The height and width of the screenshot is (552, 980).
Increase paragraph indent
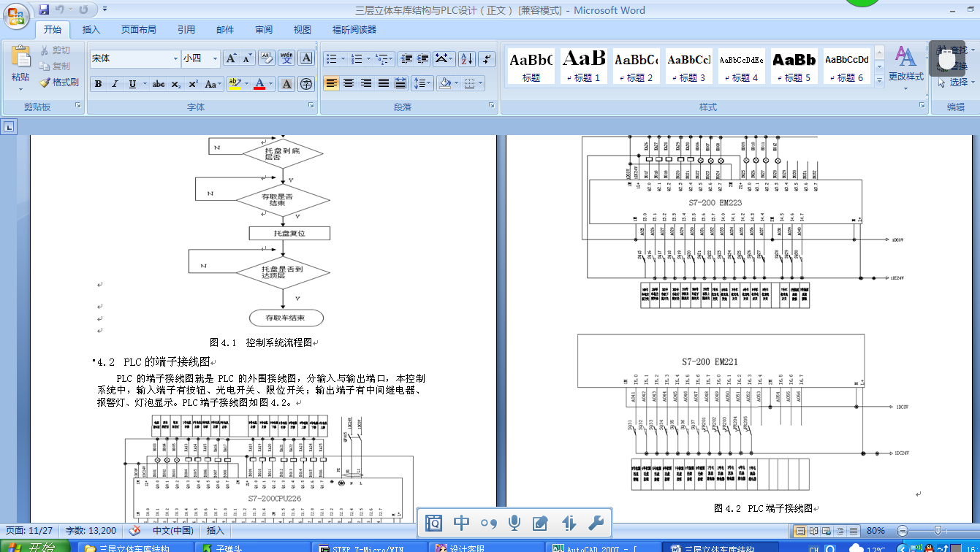[x=422, y=58]
